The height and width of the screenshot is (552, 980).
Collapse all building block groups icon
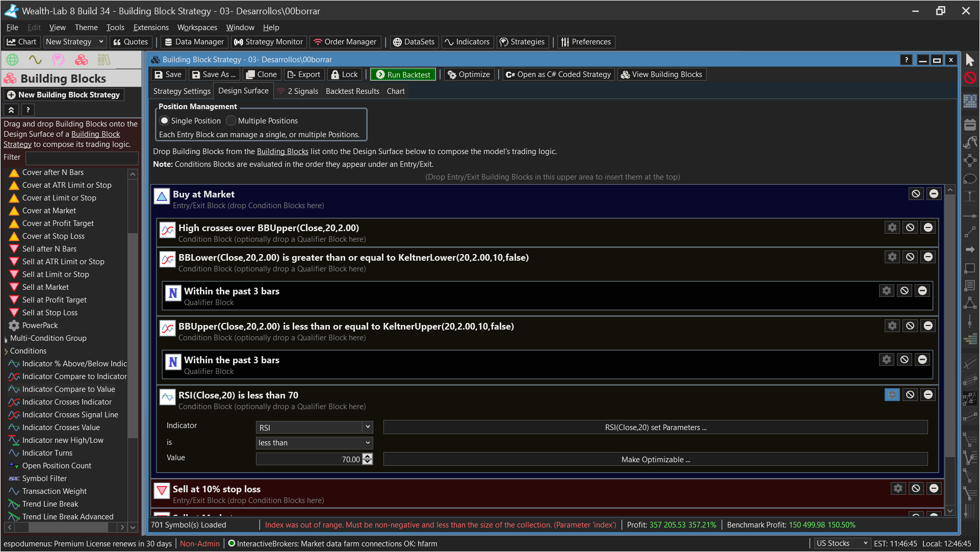click(x=11, y=110)
